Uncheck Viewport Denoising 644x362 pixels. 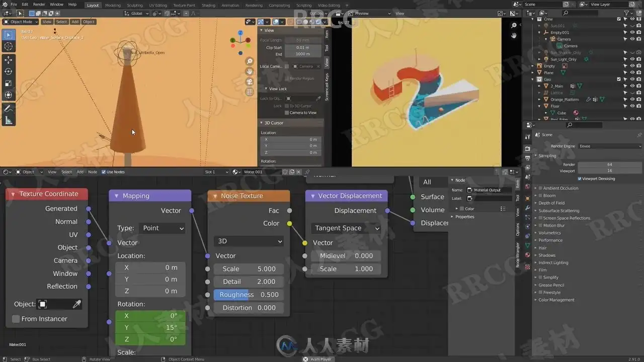[580, 178]
